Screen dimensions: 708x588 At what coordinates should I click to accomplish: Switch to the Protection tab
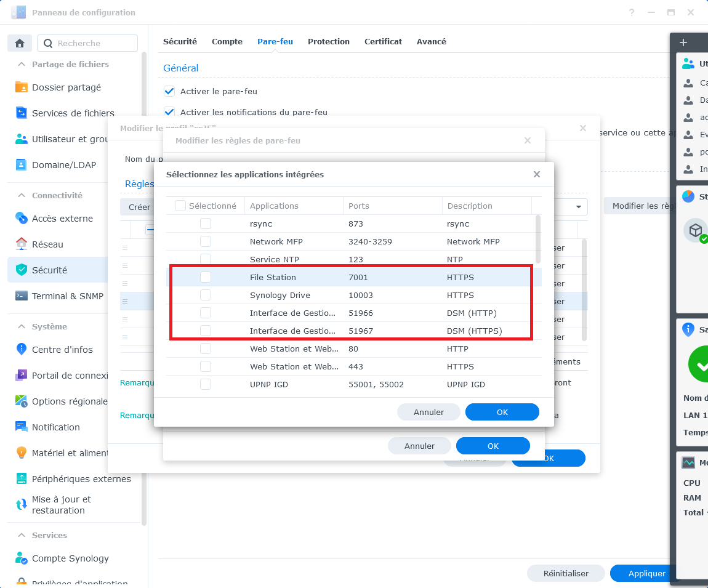tap(329, 42)
